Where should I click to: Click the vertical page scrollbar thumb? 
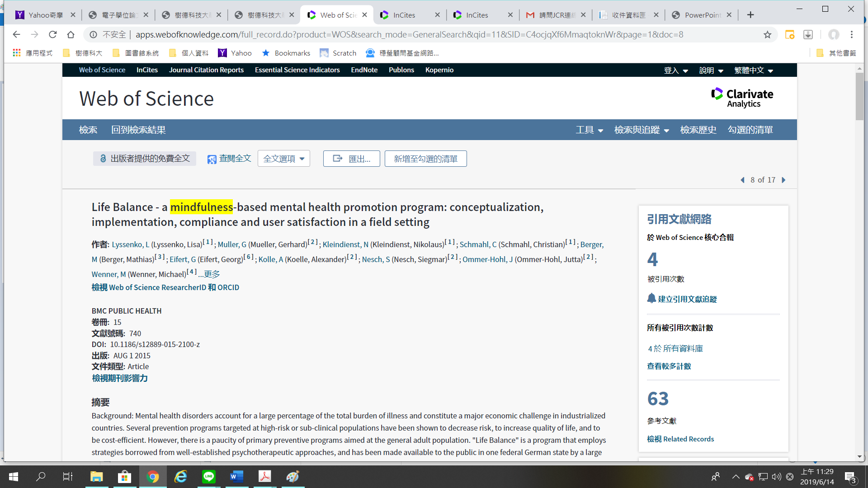coord(859,96)
